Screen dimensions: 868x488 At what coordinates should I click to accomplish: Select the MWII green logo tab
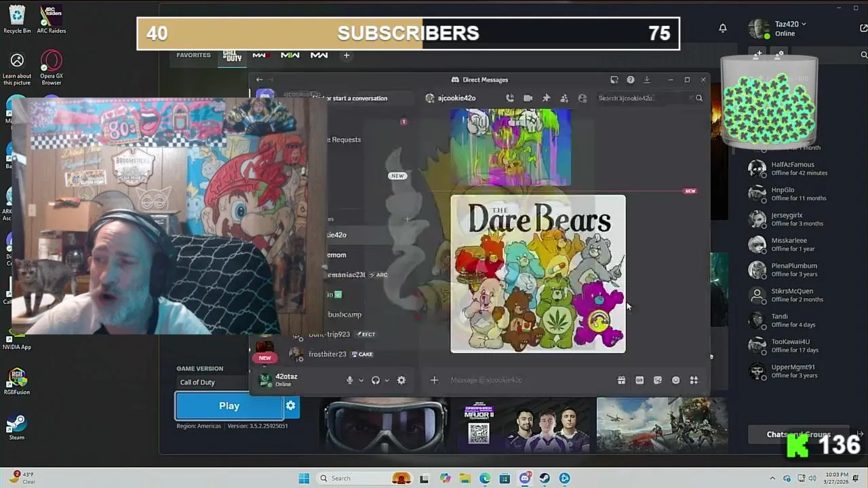point(290,55)
